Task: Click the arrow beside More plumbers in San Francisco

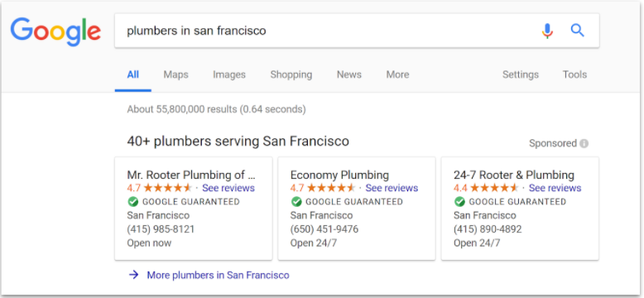Action: [x=134, y=275]
